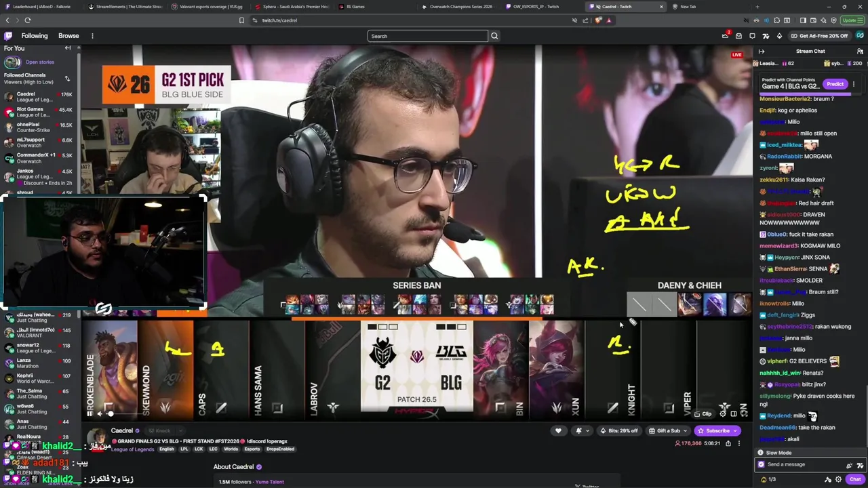Collapse the Stream Chat panel
This screenshot has height=488, width=868.
coord(762,52)
